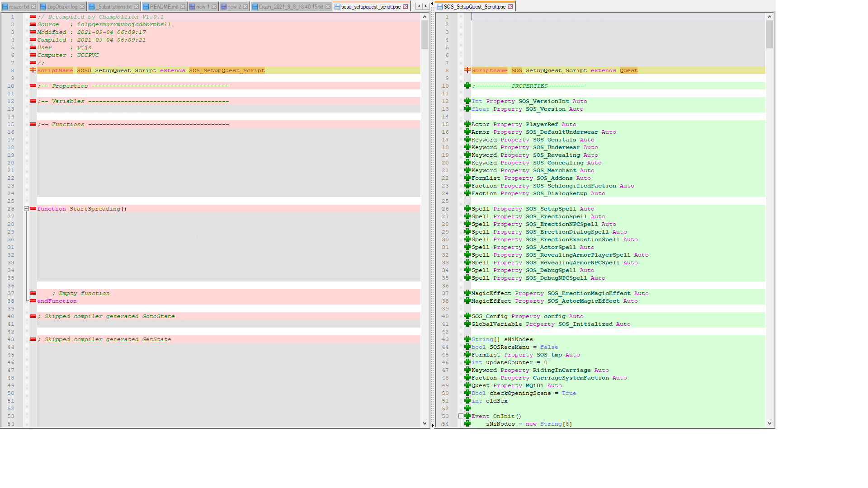Close the SOS_SetupQuest_Script.psc tab

[510, 7]
